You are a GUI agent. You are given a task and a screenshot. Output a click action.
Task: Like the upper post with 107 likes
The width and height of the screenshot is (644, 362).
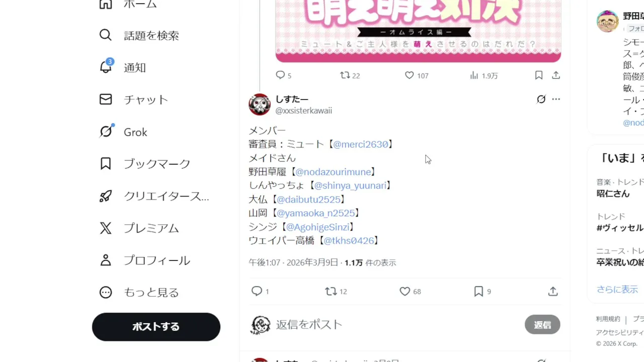[410, 75]
